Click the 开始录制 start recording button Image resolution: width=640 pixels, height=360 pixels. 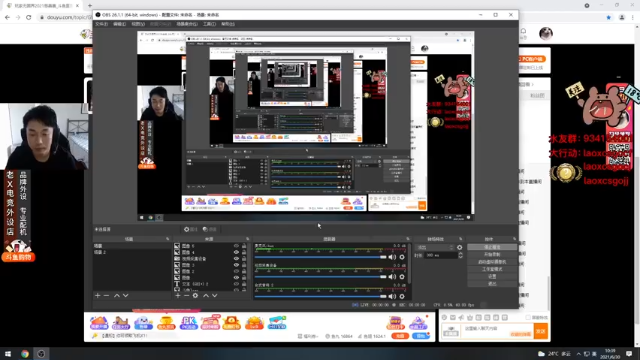[492, 255]
